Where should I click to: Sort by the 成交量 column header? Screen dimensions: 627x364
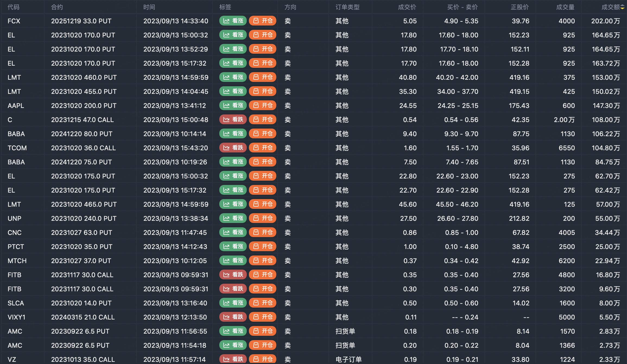coord(565,7)
